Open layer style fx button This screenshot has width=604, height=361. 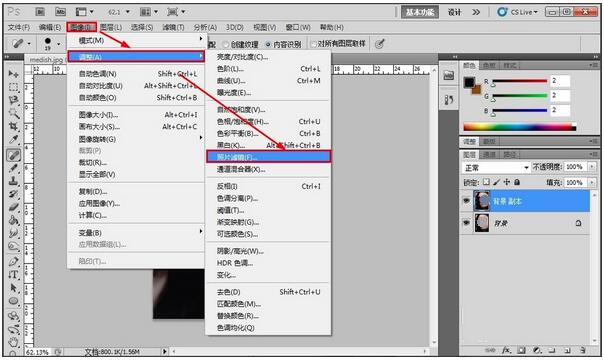coord(506,350)
